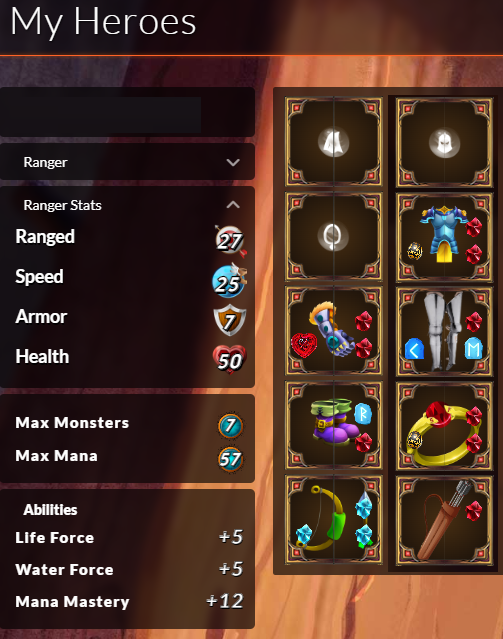Select the gauntlet glove equipment slot

(x=333, y=331)
